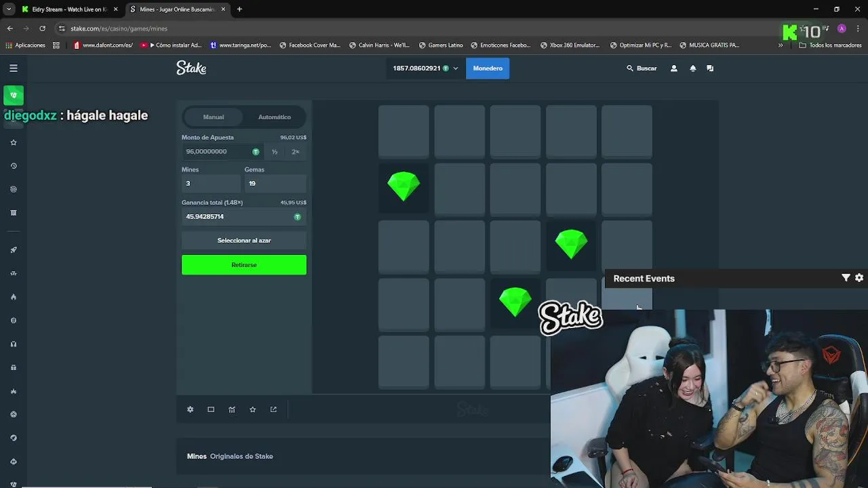Reveal the bottom-left tile of the grid
The image size is (868, 488).
pyautogui.click(x=403, y=362)
